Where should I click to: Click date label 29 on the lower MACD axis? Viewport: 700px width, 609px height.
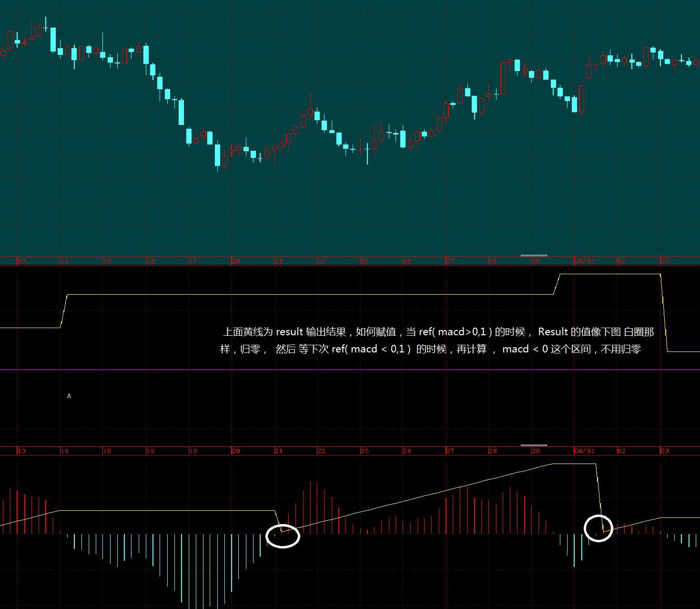click(x=536, y=451)
